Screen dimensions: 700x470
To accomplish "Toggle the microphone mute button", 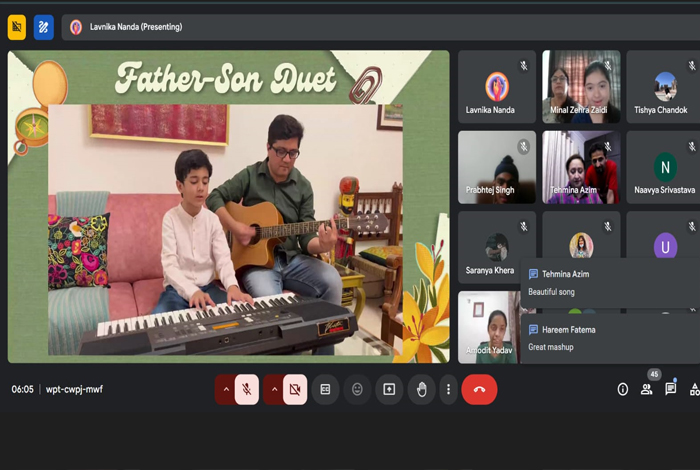I will pos(246,390).
